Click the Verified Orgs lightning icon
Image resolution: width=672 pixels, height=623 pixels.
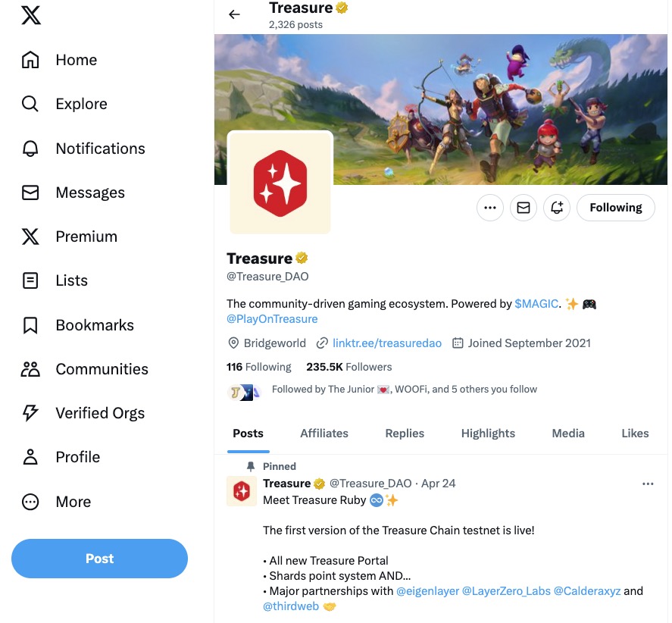coord(30,413)
